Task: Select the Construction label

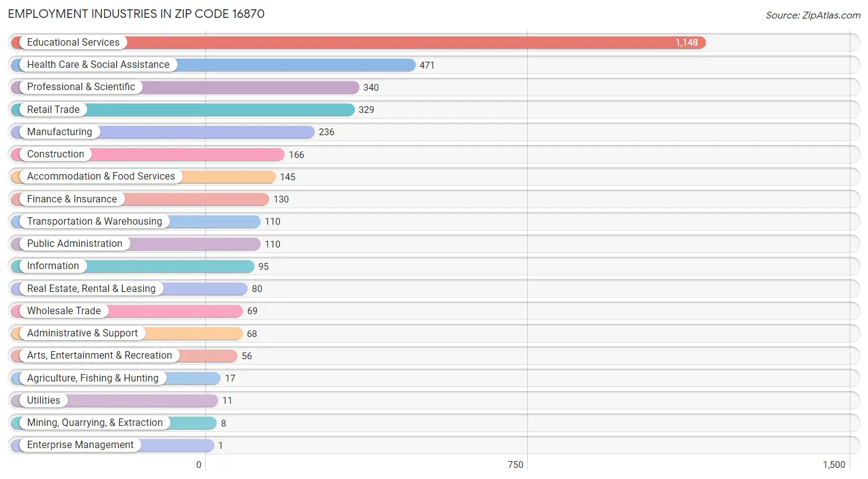Action: tap(56, 154)
